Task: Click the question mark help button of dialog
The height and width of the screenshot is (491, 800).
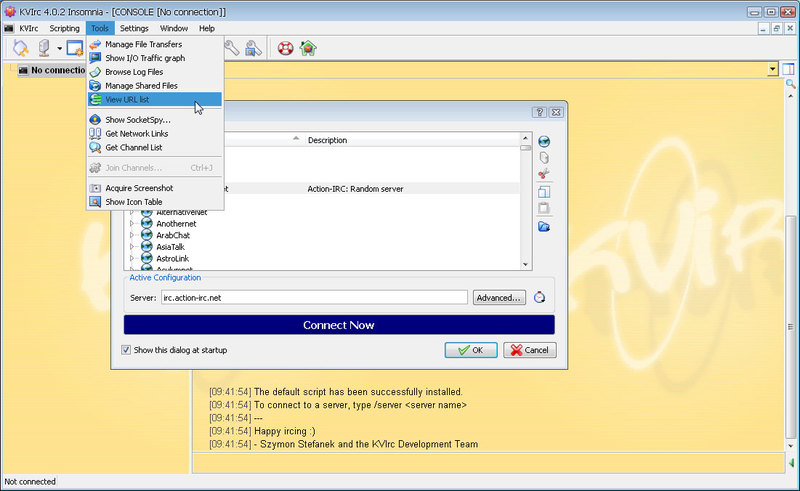Action: pos(539,112)
